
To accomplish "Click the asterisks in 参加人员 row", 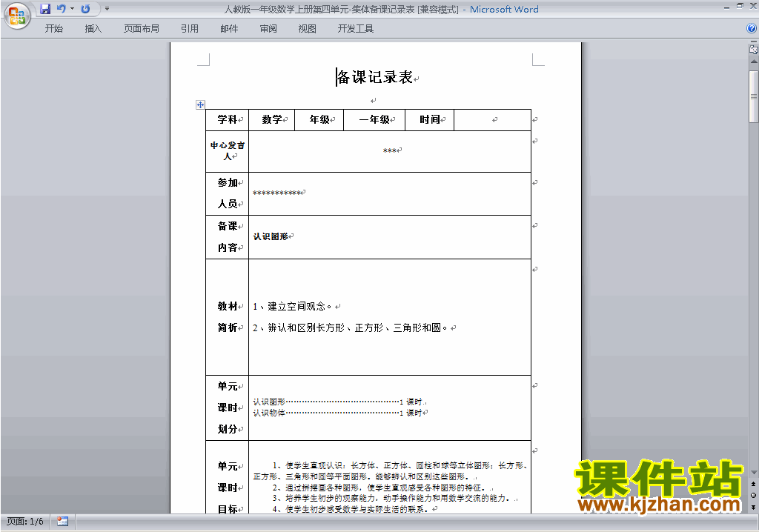I will 276,193.
